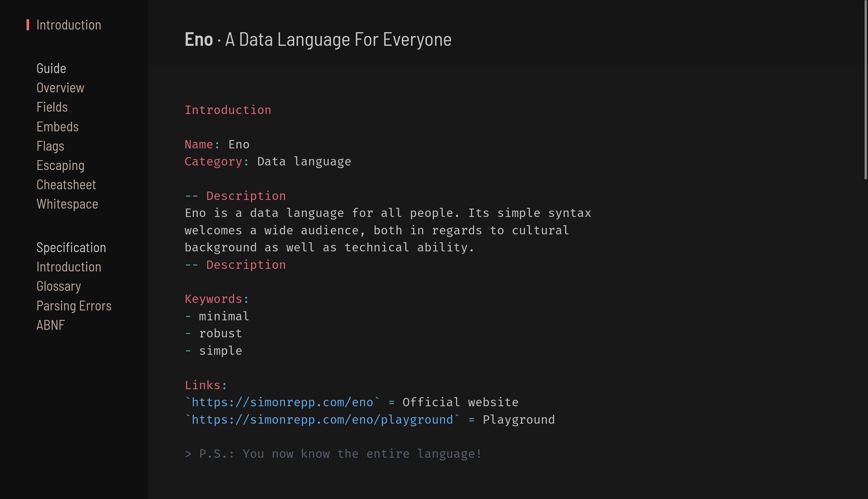Navigate to the Overview page

pos(60,88)
